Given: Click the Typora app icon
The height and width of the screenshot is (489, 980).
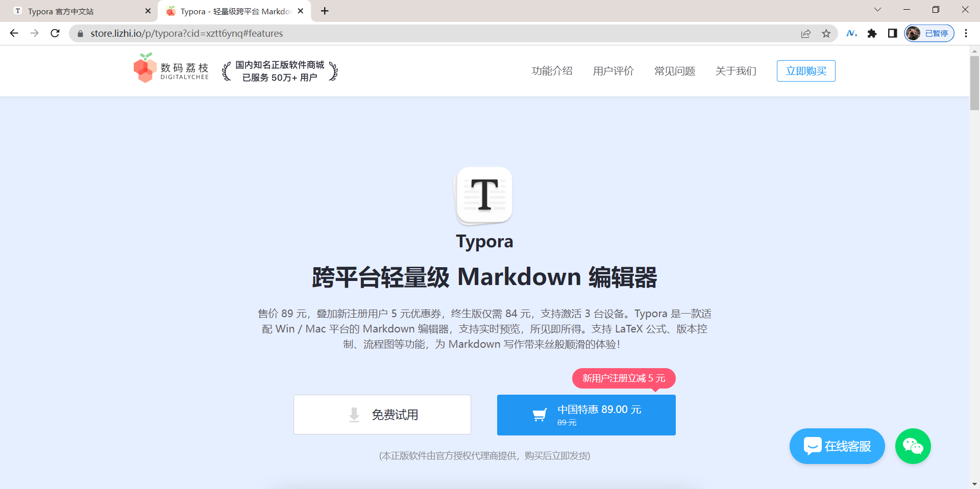Looking at the screenshot, I should (484, 196).
